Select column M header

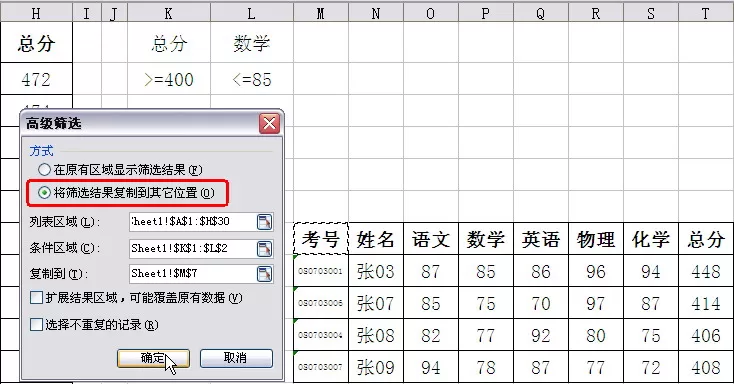(321, 14)
